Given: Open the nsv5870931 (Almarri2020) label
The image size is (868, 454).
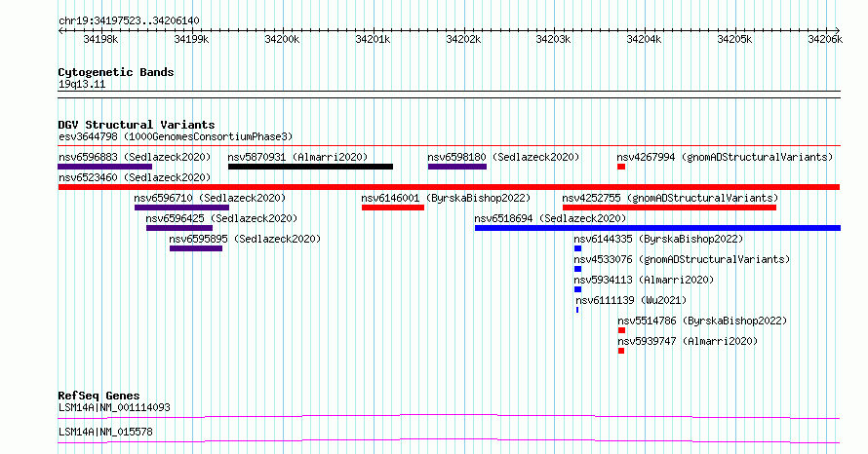Looking at the screenshot, I should (297, 157).
